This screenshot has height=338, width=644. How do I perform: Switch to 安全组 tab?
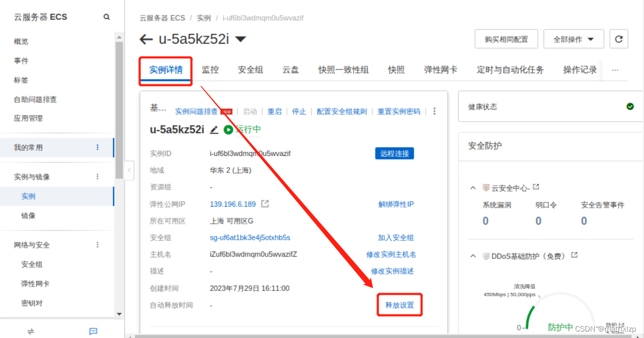point(250,70)
